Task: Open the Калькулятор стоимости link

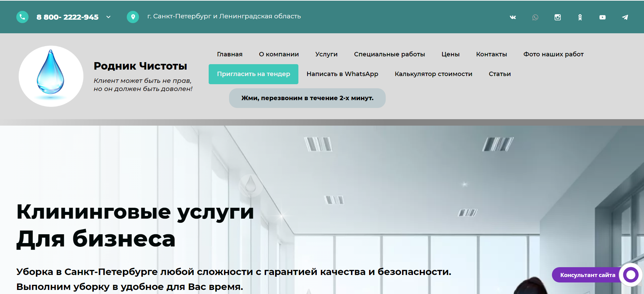Action: point(433,74)
